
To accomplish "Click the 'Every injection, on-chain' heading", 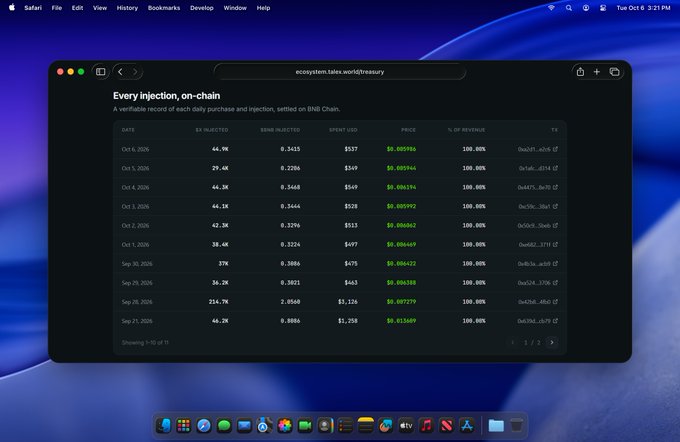I will [167, 96].
